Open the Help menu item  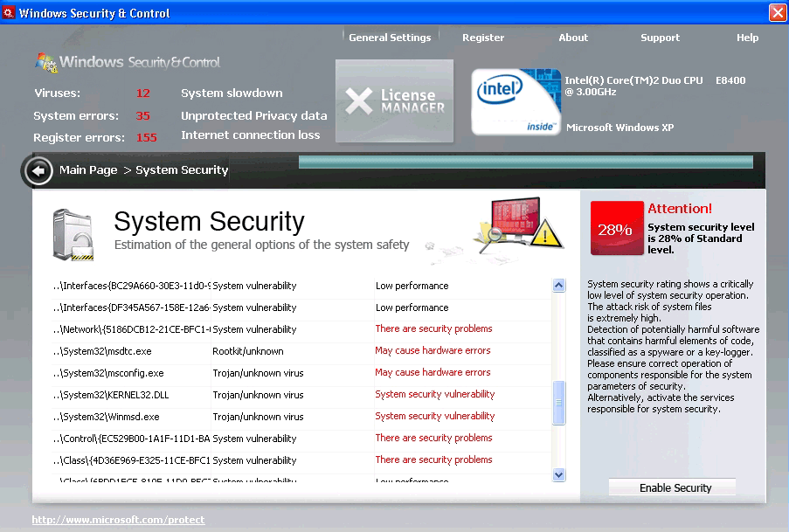pos(747,38)
